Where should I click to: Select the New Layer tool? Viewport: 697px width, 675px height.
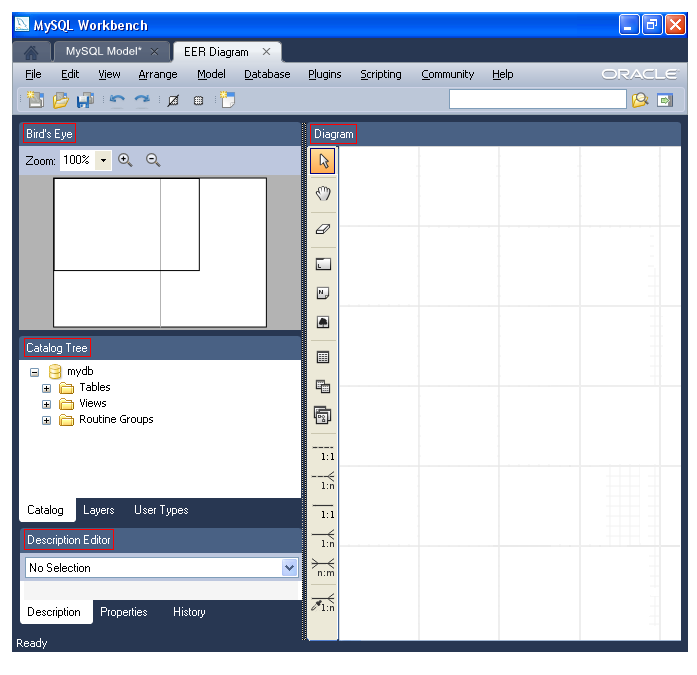(x=323, y=265)
